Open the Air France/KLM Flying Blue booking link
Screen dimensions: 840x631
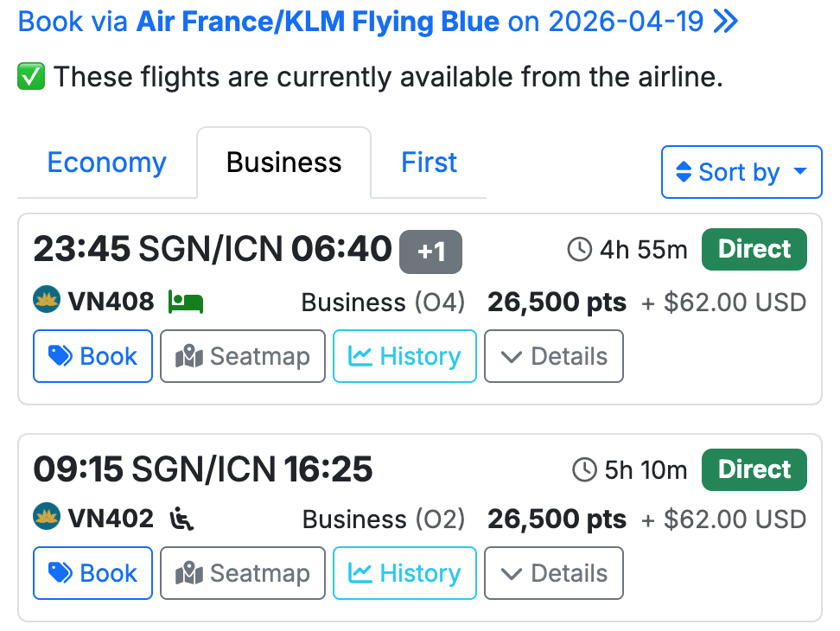click(x=317, y=22)
